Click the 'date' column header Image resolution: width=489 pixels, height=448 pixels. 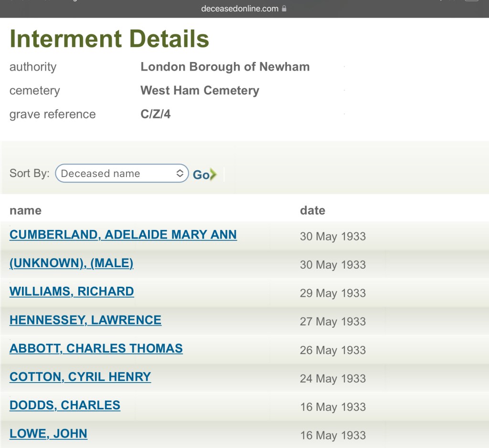[312, 210]
